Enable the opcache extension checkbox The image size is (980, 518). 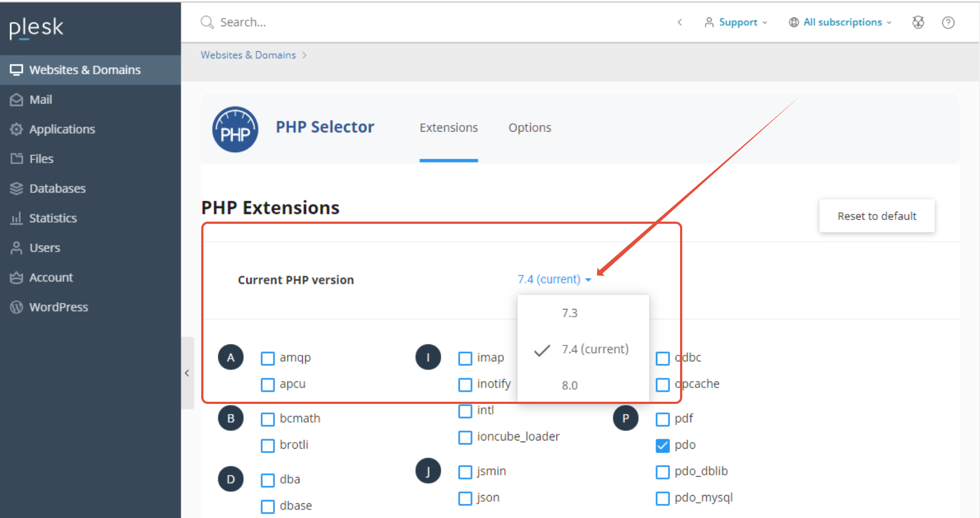[663, 385]
